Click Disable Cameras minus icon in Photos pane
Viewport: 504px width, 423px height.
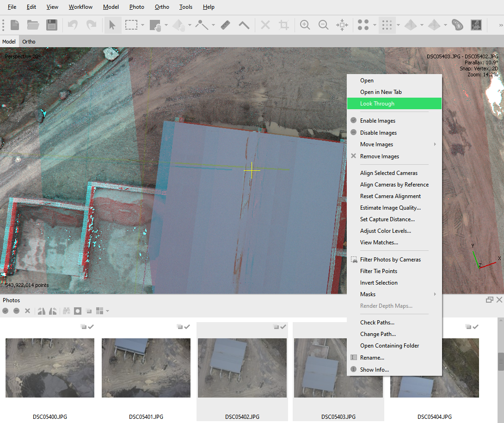click(16, 311)
